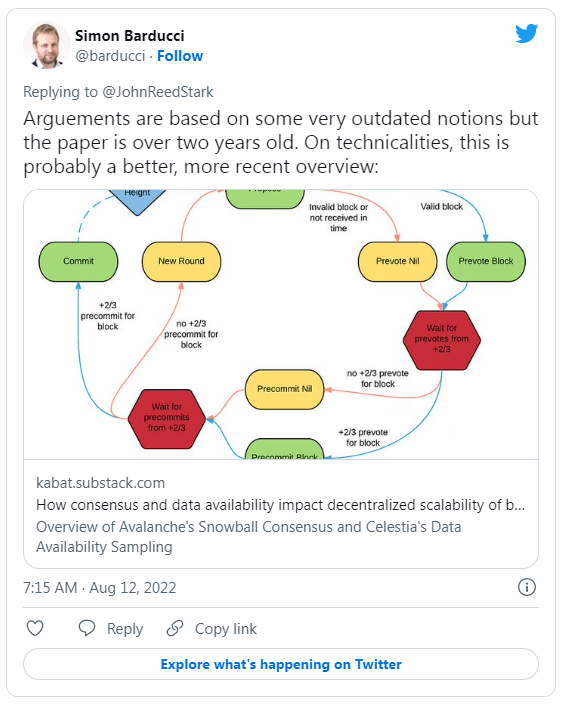564x704 pixels.
Task: Open the Simon Barducci display name
Action: coord(129,35)
